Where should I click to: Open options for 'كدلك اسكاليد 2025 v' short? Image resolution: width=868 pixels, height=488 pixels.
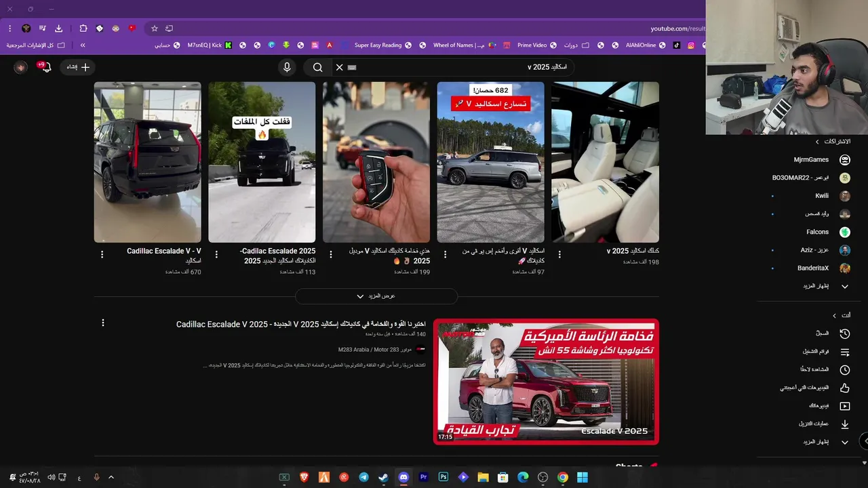click(x=559, y=254)
